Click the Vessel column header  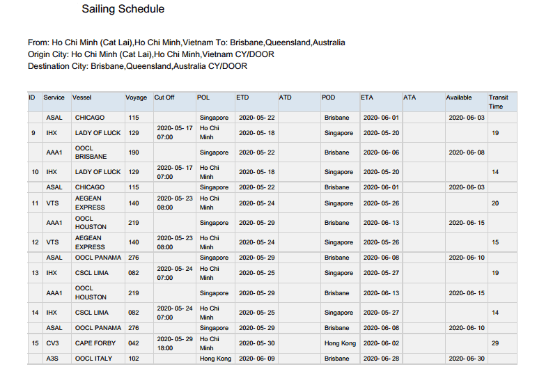(x=82, y=98)
